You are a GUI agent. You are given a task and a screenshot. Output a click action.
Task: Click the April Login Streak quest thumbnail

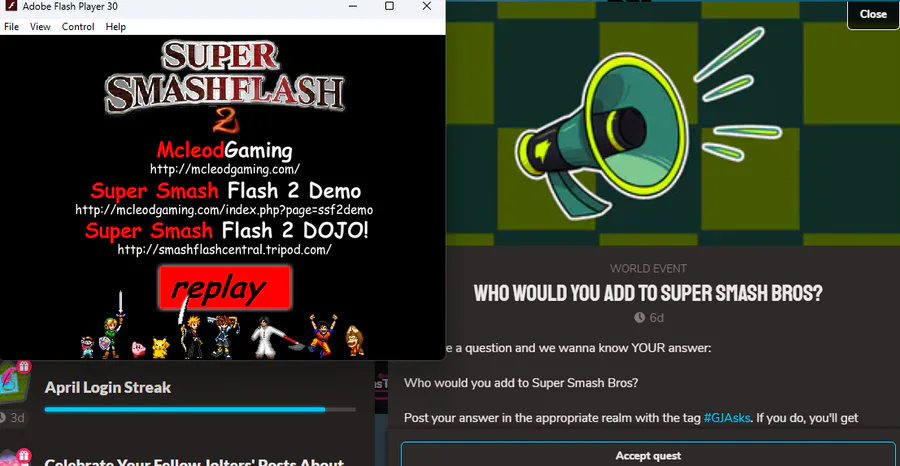(13, 383)
